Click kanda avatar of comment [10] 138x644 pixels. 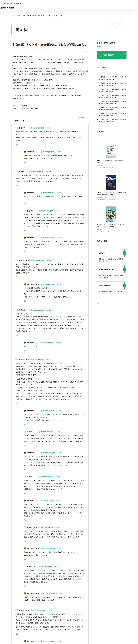pyautogui.click(x=25, y=411)
